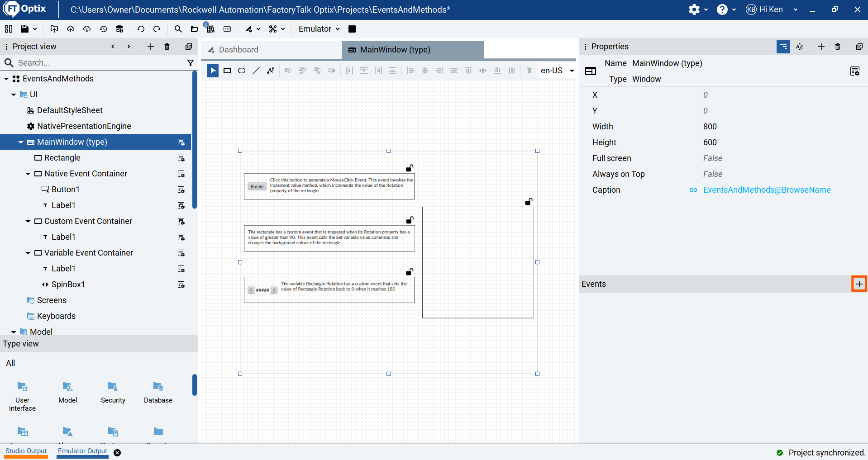Click the Align left edges icon

point(410,71)
